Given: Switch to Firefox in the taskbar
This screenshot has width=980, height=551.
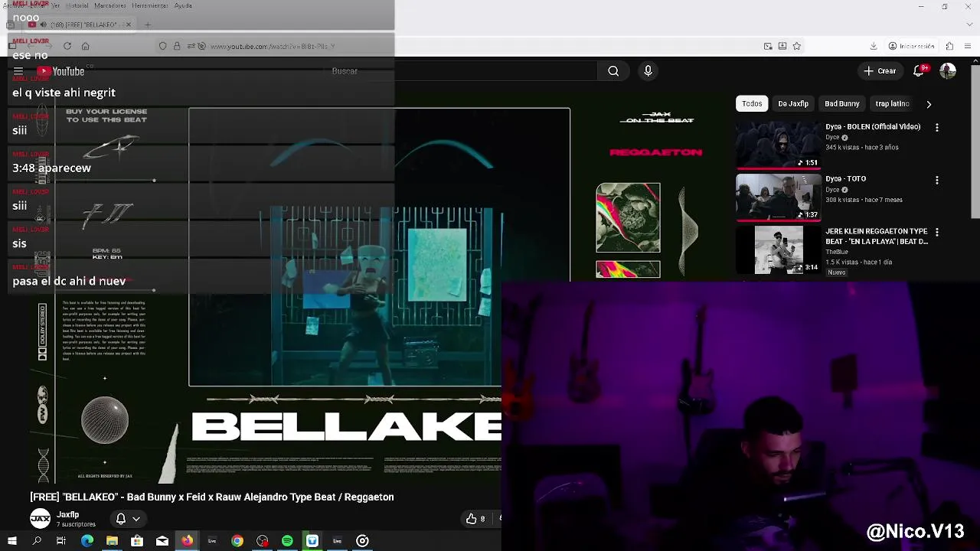Looking at the screenshot, I should pos(187,541).
